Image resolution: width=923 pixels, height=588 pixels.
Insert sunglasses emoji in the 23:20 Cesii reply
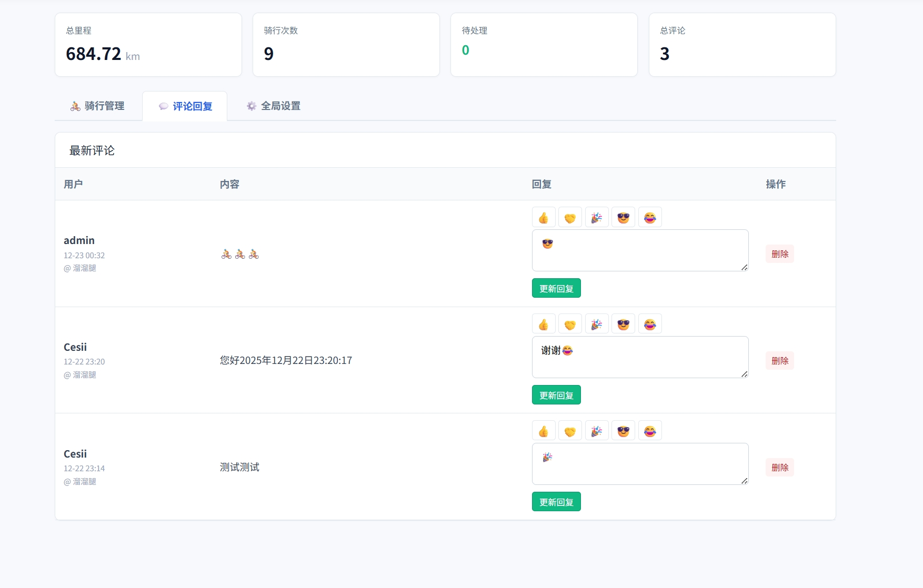click(623, 325)
